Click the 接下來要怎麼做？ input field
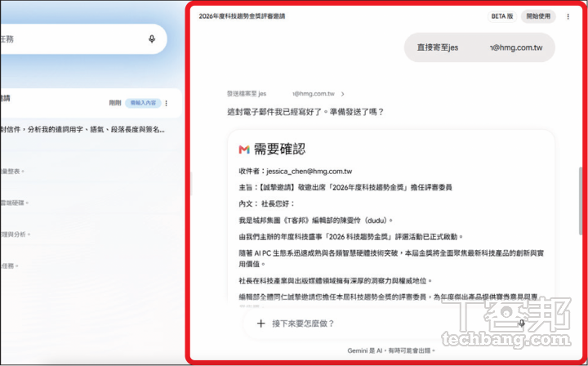 click(390, 324)
